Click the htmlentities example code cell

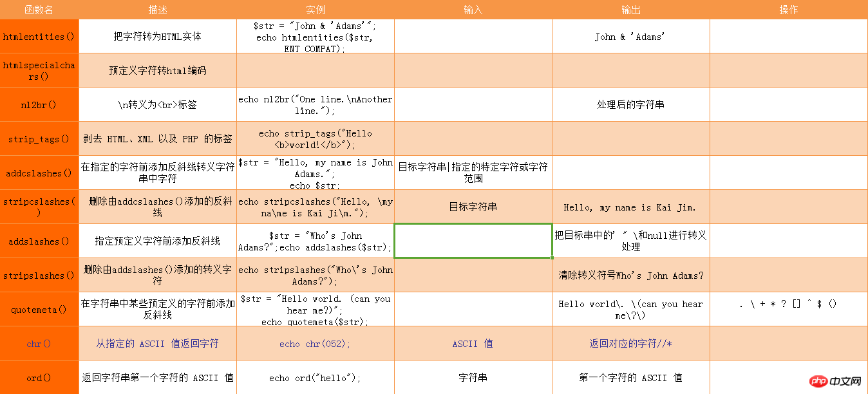tap(316, 37)
